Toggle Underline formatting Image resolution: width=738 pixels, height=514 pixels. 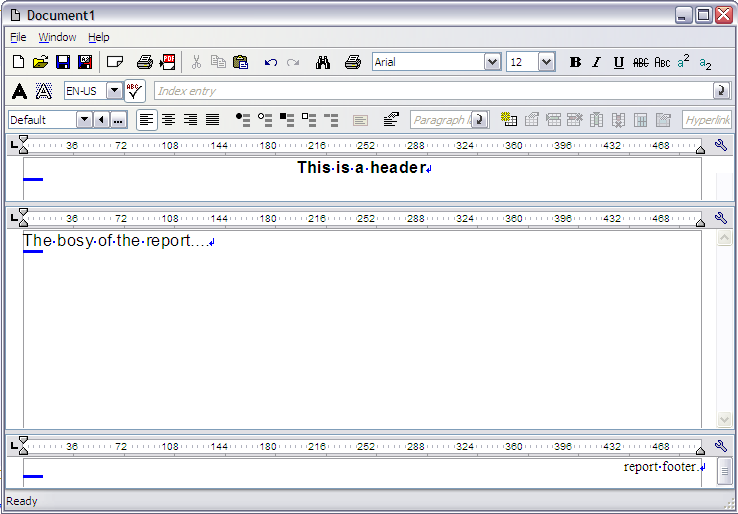[x=618, y=62]
